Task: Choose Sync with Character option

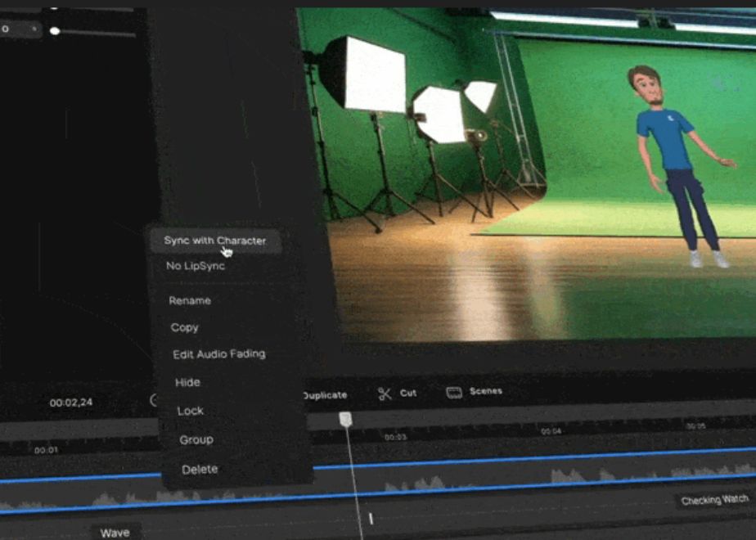Action: click(x=215, y=241)
